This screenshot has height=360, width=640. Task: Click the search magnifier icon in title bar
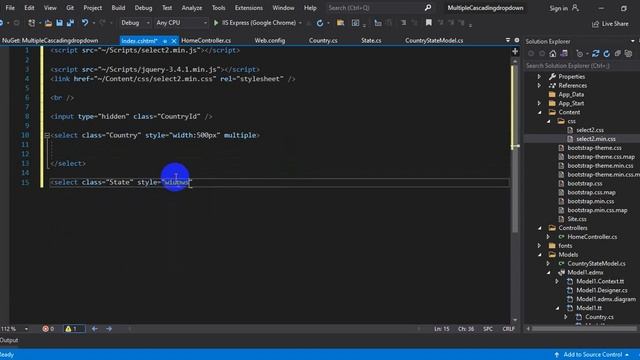pos(428,8)
